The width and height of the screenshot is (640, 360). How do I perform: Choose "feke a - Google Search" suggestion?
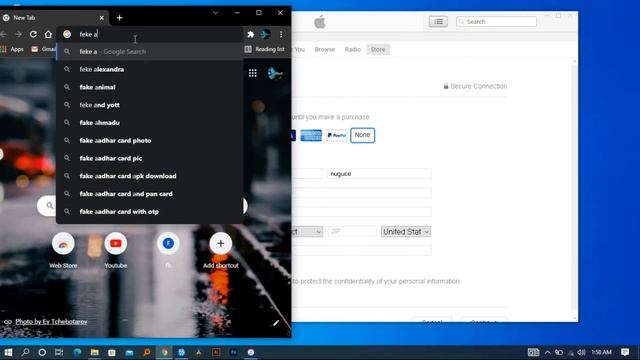(x=150, y=51)
